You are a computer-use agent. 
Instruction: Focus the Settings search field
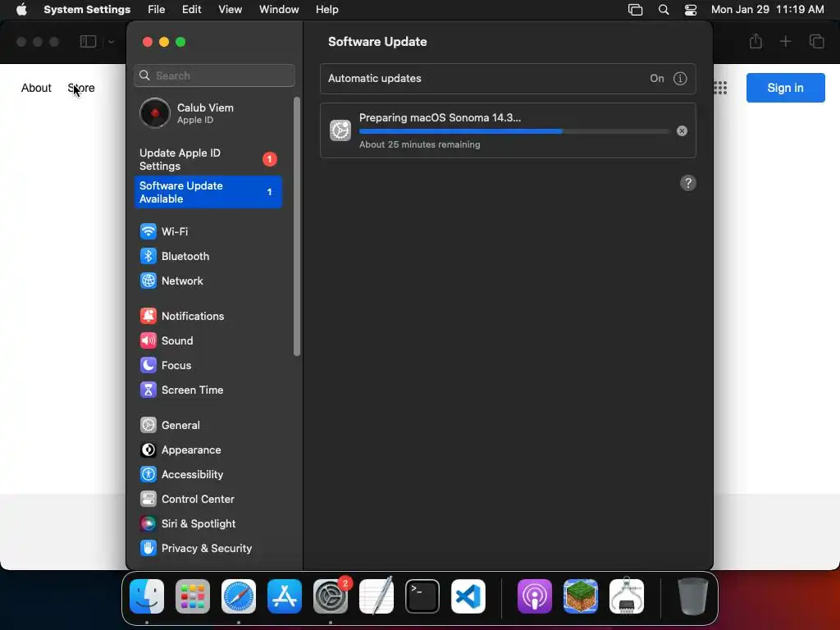[214, 75]
